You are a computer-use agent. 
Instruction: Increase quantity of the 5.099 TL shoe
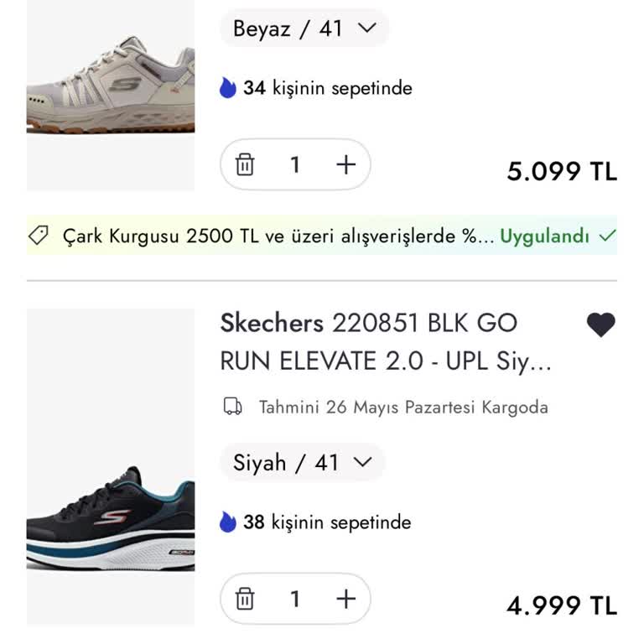coord(345,165)
